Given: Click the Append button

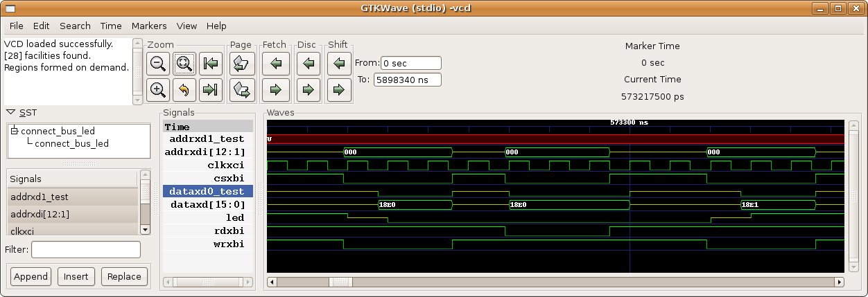Looking at the screenshot, I should click(31, 276).
